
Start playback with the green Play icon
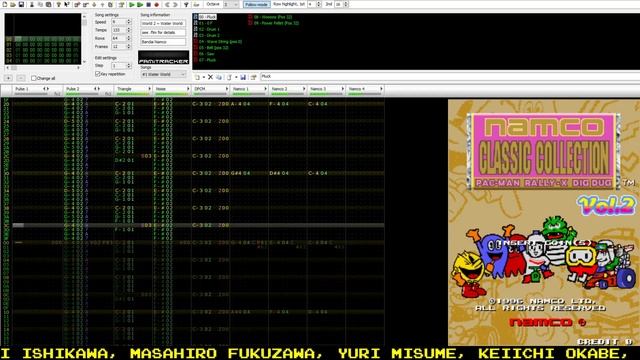pos(131,4)
